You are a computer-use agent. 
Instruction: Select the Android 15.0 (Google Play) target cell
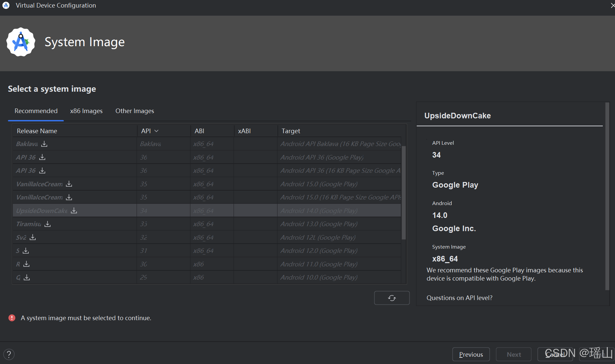pos(339,184)
